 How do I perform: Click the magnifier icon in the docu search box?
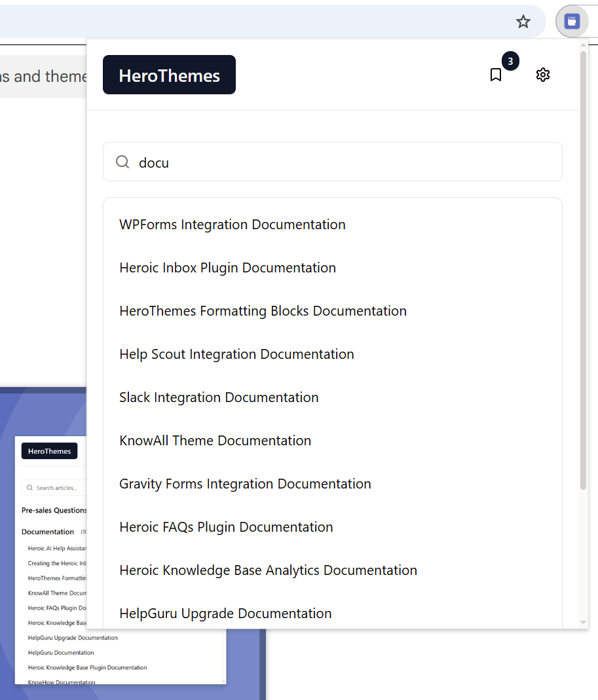coord(122,162)
